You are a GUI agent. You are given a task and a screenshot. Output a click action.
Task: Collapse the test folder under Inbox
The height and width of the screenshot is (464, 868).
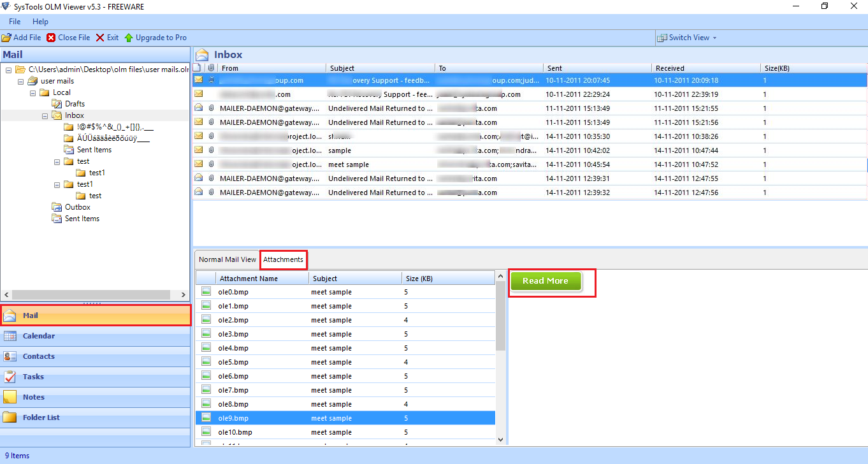57,161
